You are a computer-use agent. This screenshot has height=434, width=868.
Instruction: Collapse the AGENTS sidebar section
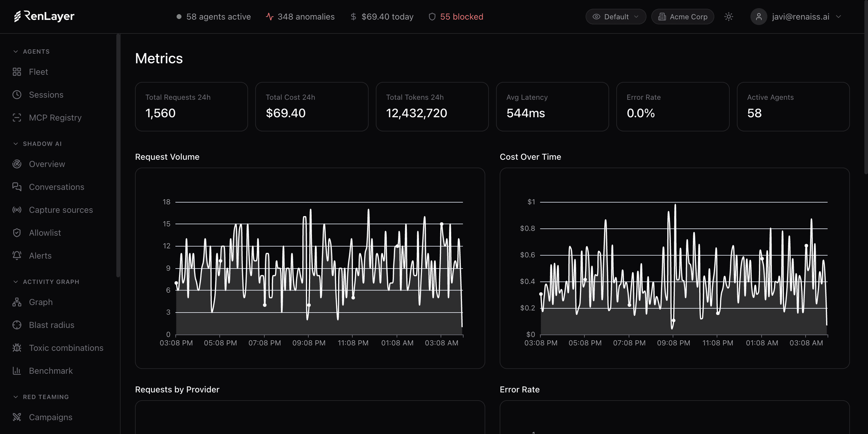(31, 52)
